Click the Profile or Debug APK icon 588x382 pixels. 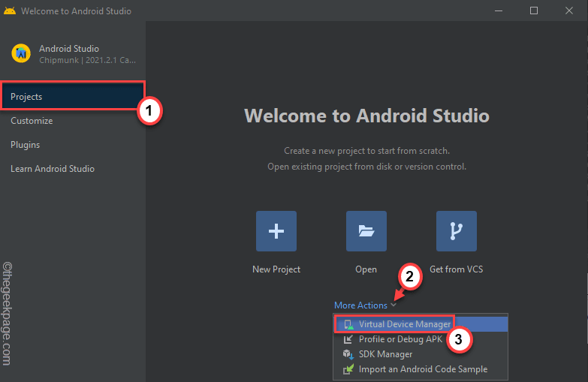348,339
